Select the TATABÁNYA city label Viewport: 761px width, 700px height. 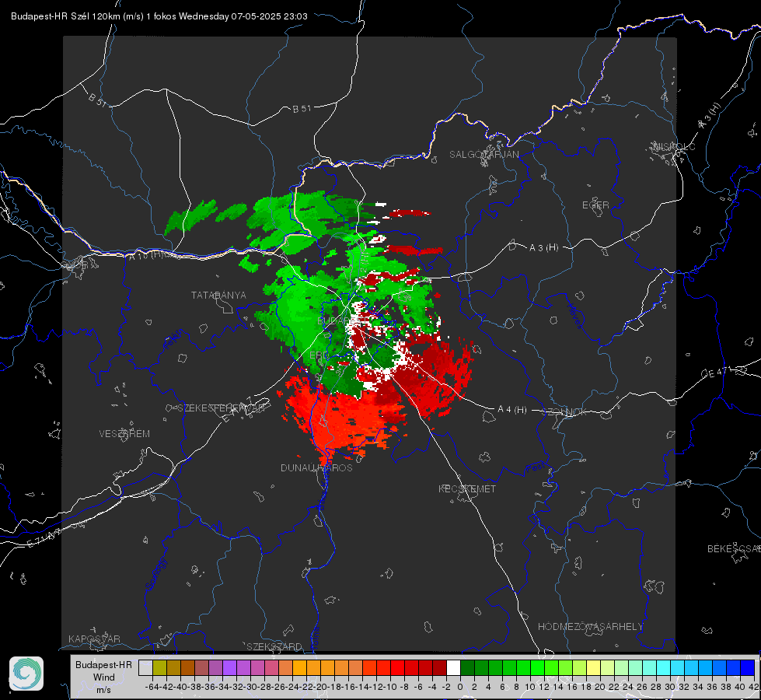(x=218, y=296)
